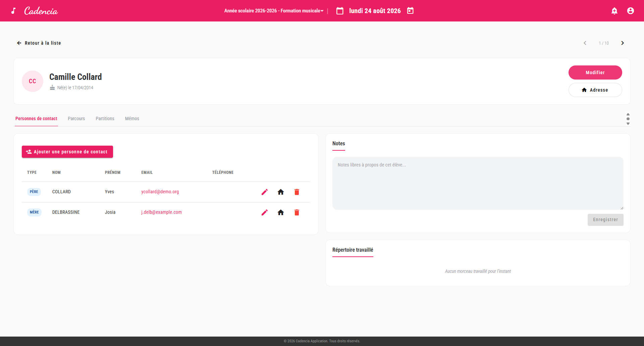
Task: Edit the COLLARD Yves contact
Action: click(x=265, y=192)
